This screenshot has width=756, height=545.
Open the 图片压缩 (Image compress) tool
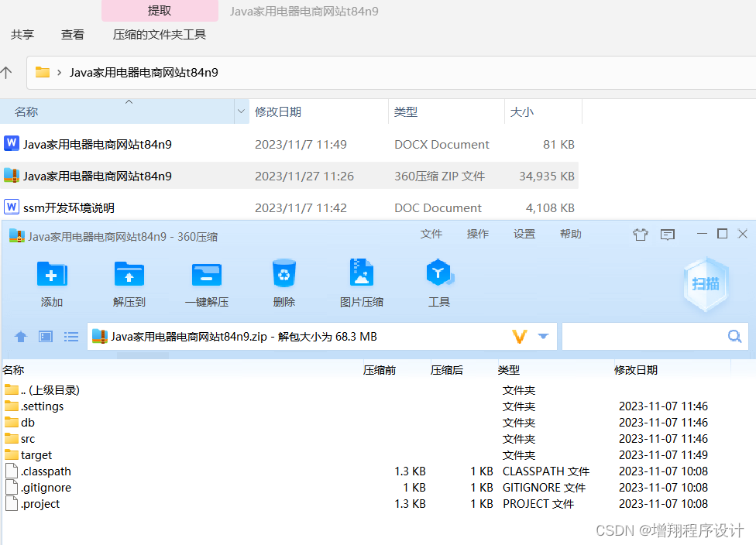362,272
